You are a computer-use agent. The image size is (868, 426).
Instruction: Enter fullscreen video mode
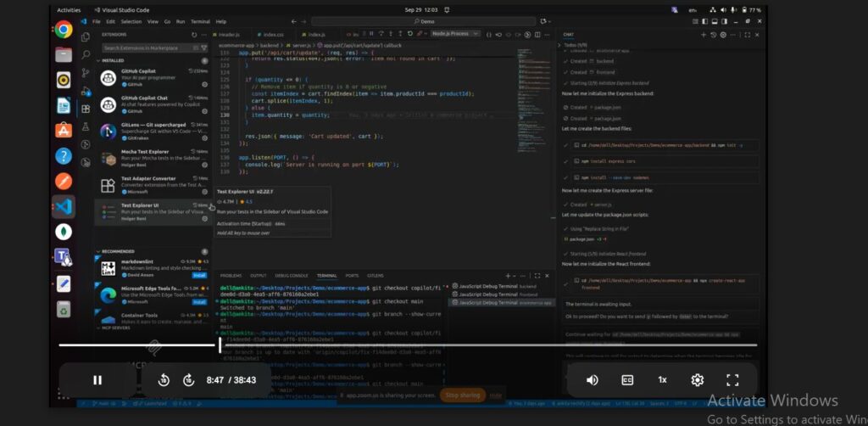[x=732, y=380]
